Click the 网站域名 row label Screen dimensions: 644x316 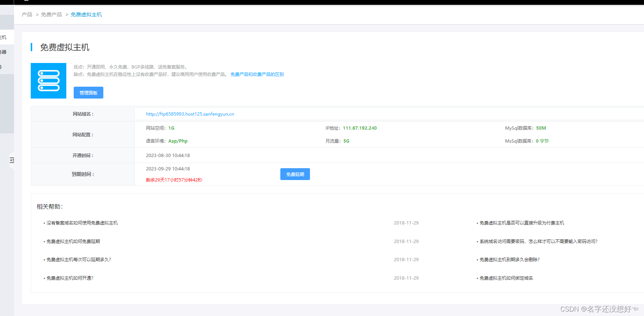click(83, 114)
